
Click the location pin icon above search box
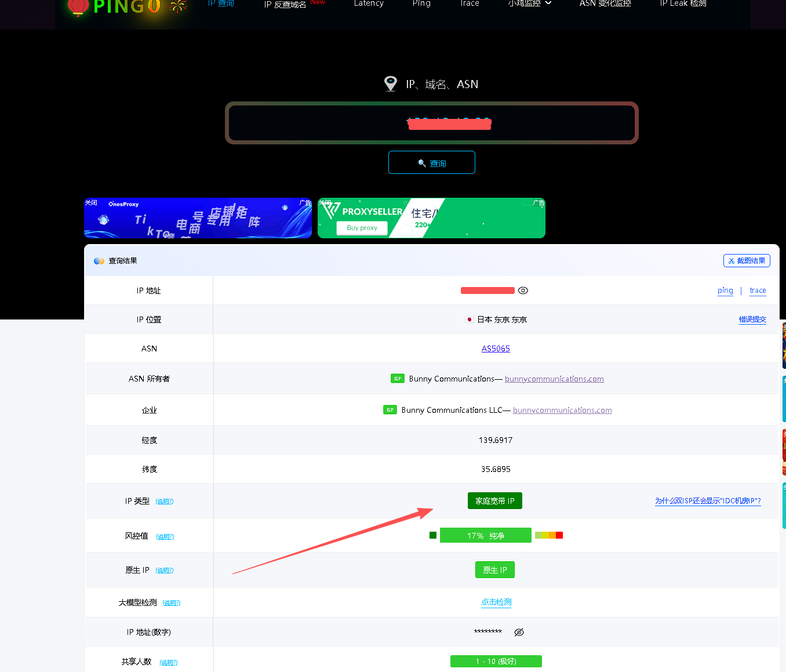point(391,84)
